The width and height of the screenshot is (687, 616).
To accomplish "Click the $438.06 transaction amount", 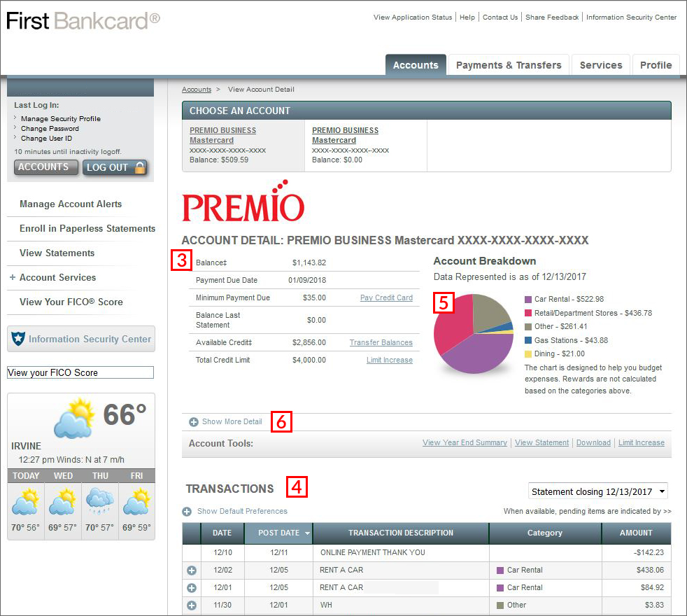I will pos(650,570).
